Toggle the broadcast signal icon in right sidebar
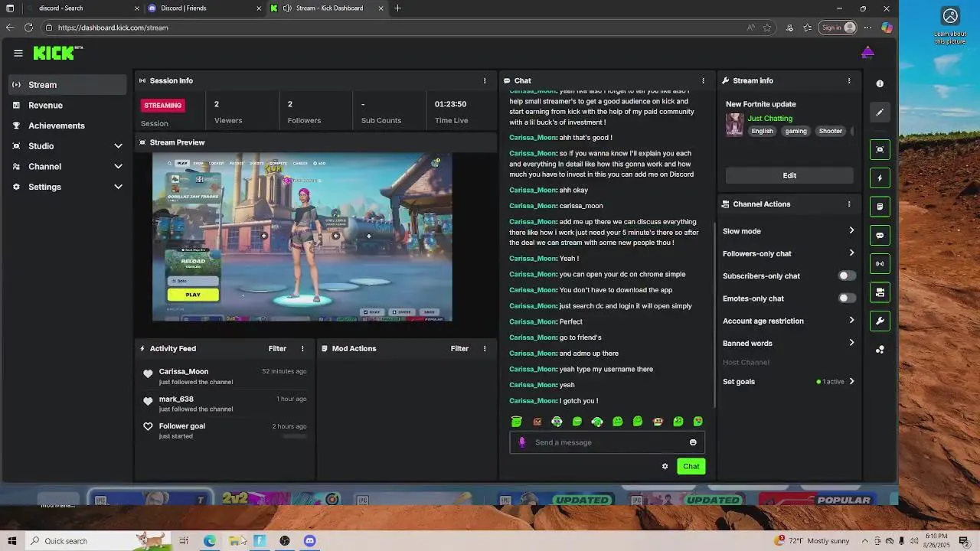The image size is (980, 551). (880, 263)
